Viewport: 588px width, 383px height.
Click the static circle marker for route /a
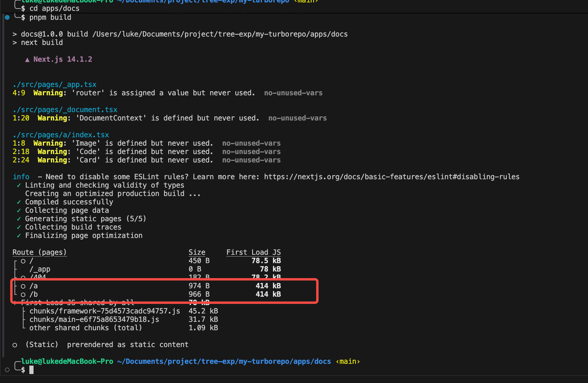23,286
